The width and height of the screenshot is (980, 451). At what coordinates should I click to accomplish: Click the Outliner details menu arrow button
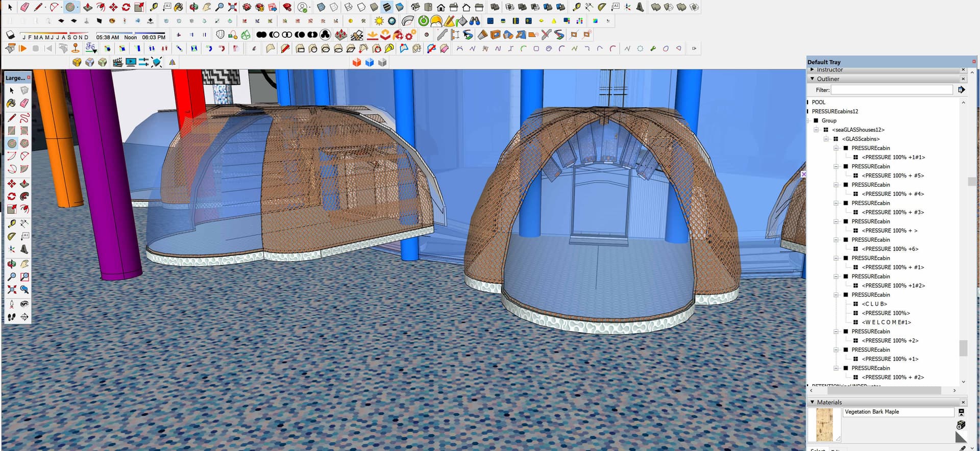962,90
